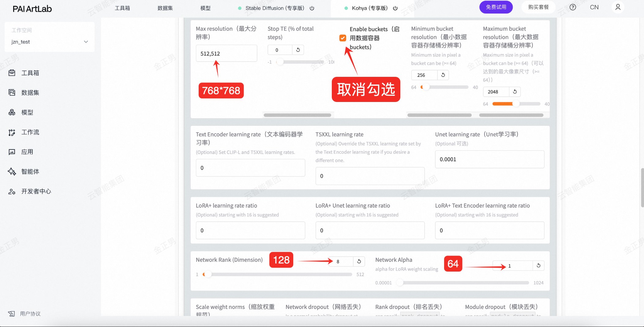Reset the Minimum bucket resolution value
644x327 pixels.
tap(443, 75)
